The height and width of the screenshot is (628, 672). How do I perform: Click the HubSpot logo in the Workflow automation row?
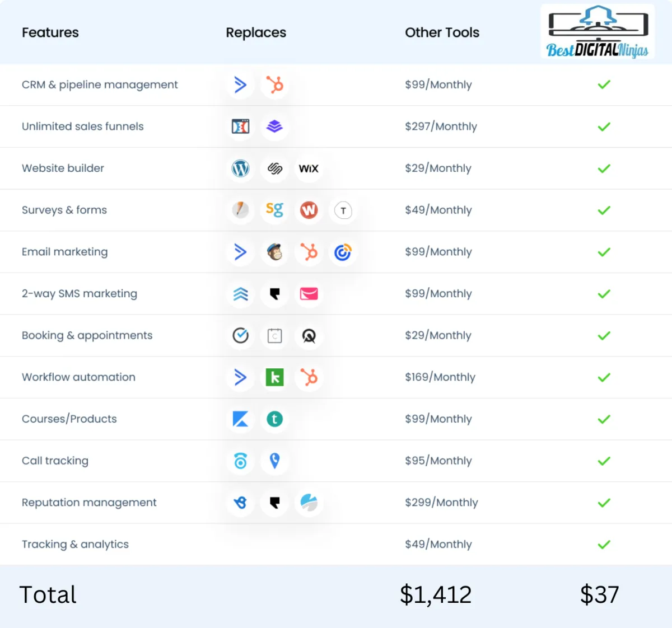pos(309,377)
